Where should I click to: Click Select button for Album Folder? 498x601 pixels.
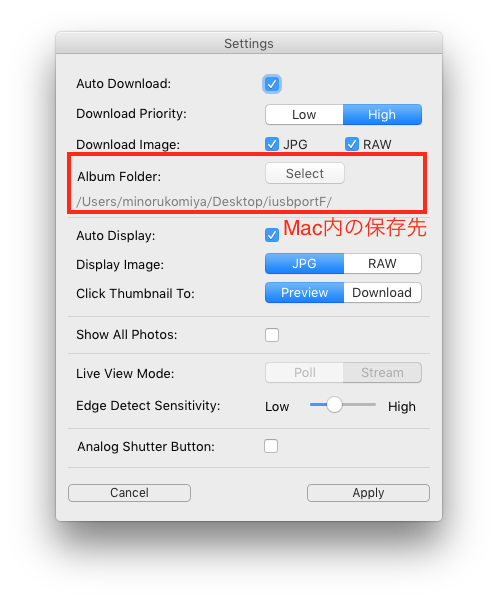coord(305,173)
